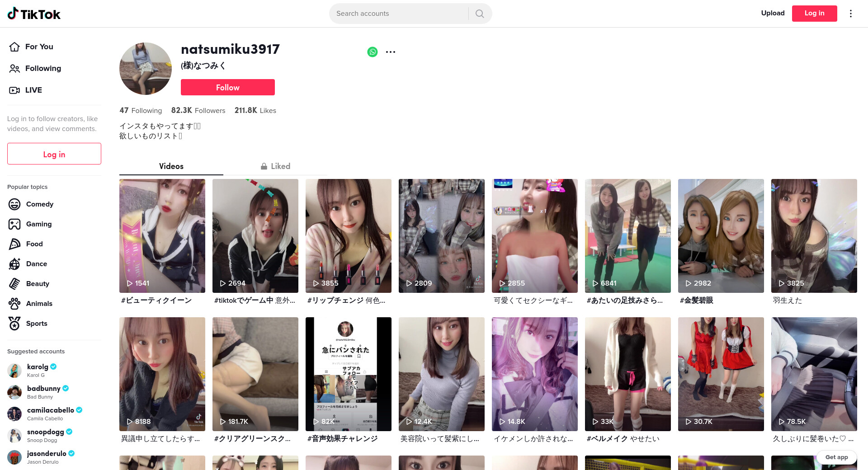
Task: Follow natsumiku3917
Action: coord(228,87)
